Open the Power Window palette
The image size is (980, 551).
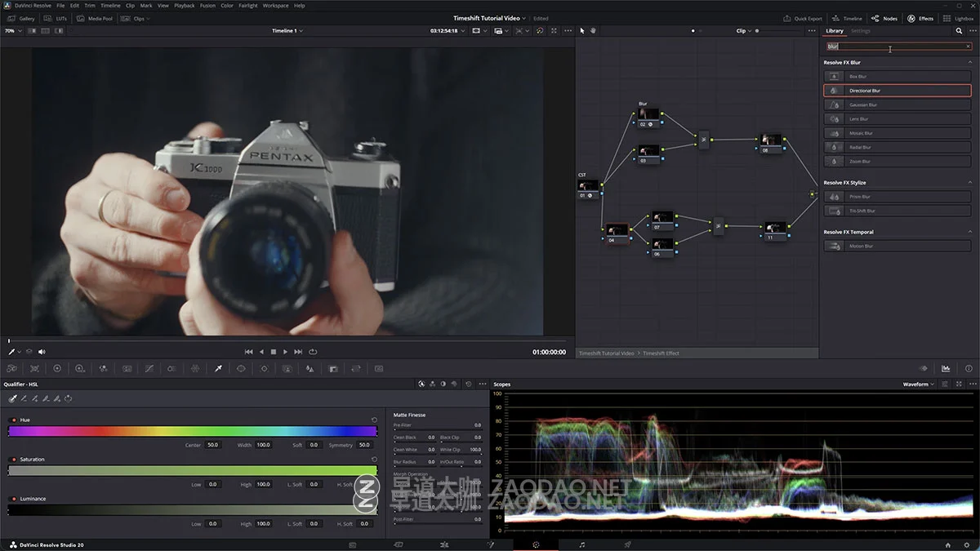pos(241,369)
